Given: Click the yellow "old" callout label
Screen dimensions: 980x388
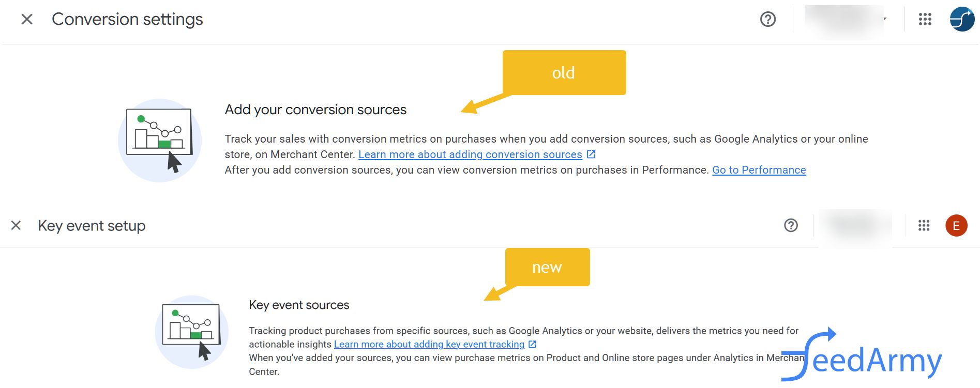Looking at the screenshot, I should 564,72.
